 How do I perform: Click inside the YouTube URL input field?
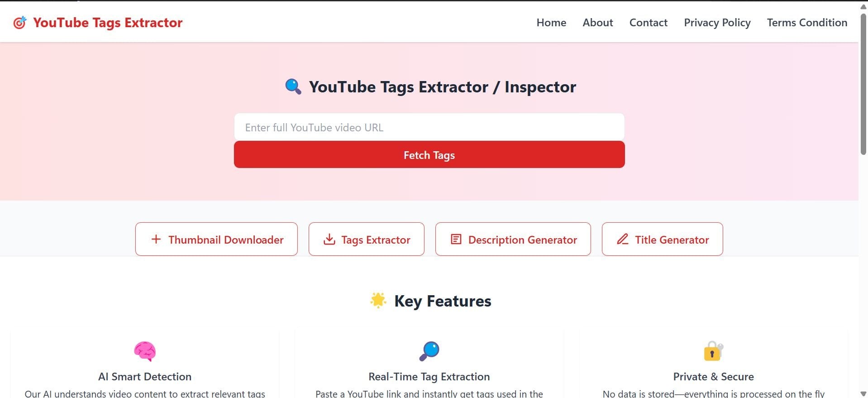[429, 127]
